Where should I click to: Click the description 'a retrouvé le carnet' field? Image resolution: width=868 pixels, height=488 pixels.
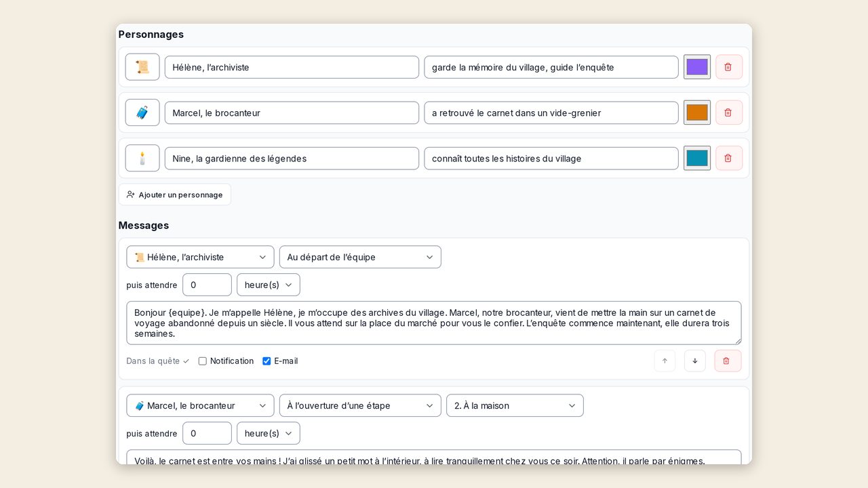click(x=551, y=113)
